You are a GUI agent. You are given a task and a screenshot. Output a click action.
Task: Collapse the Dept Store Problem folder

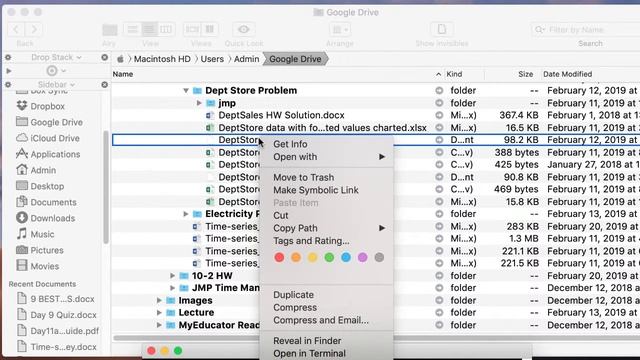click(x=186, y=90)
